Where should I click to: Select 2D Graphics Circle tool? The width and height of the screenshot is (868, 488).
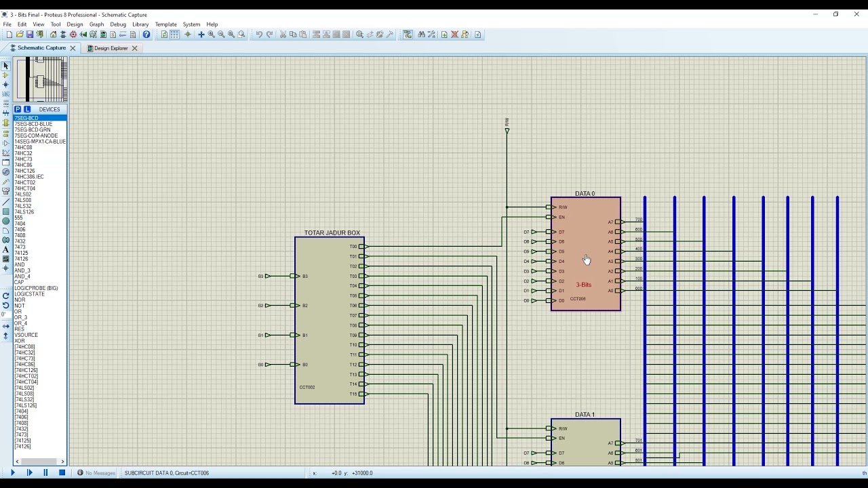click(x=6, y=221)
